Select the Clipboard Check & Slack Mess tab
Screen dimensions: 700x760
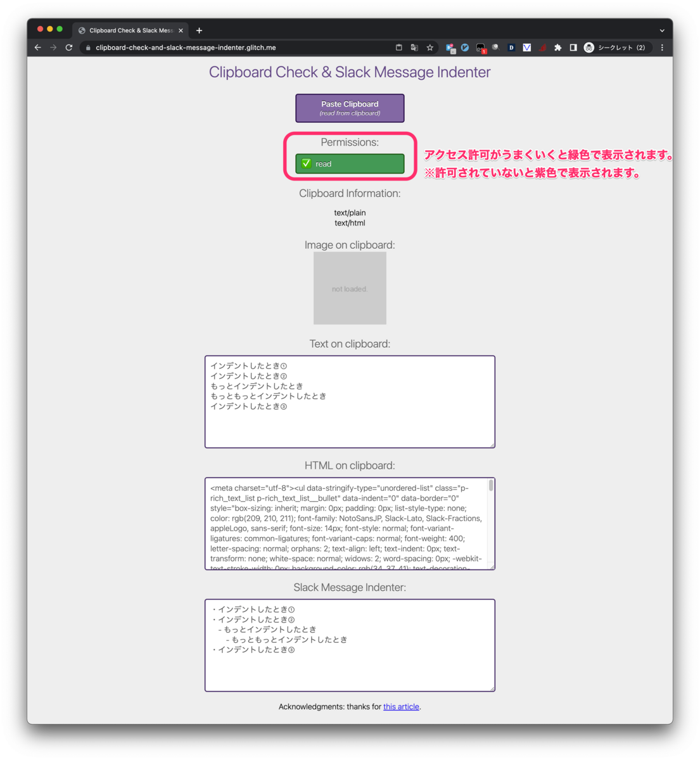pos(130,30)
